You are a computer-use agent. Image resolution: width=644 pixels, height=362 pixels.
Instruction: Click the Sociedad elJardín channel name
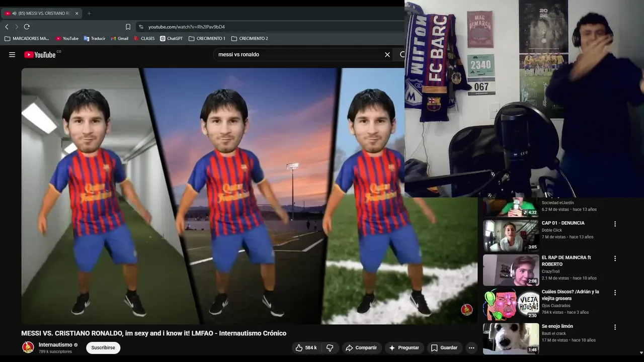click(557, 203)
